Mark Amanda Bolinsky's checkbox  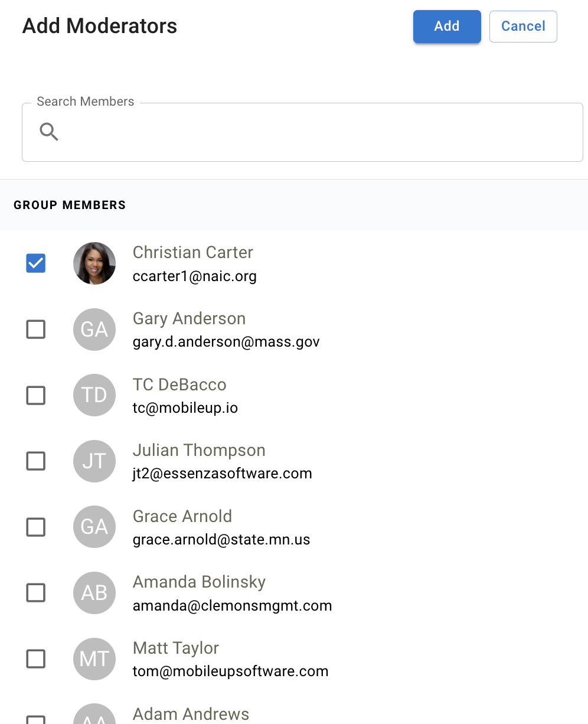[36, 593]
